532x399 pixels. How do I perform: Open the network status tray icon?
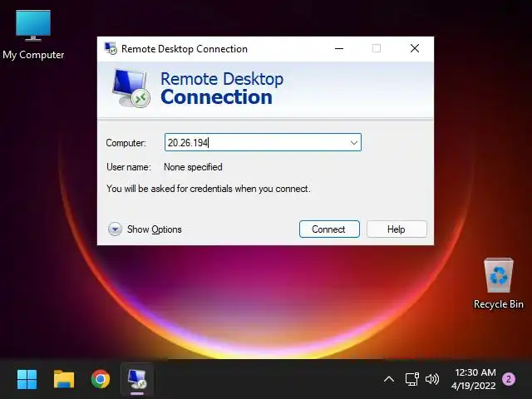pyautogui.click(x=412, y=379)
